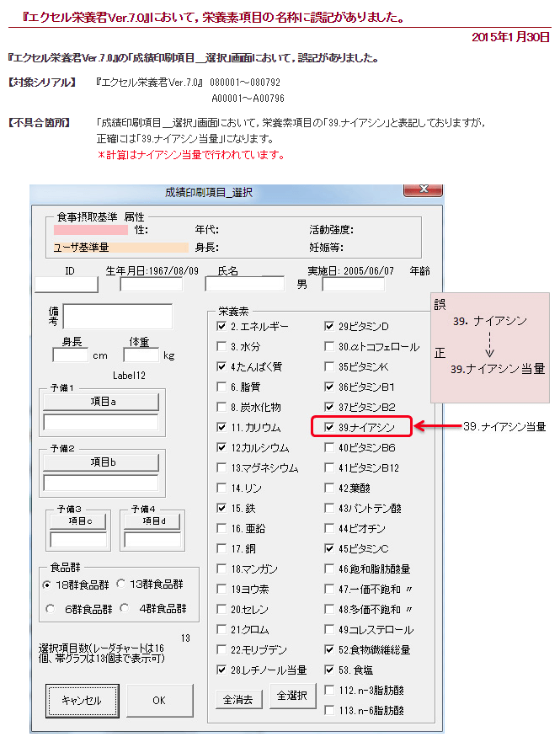Select 18群食品群 radio button

point(47,585)
